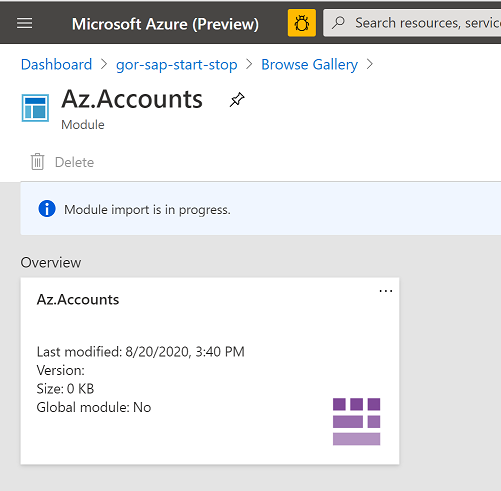
Task: Click the yellow bug feedback icon
Action: pyautogui.click(x=302, y=23)
